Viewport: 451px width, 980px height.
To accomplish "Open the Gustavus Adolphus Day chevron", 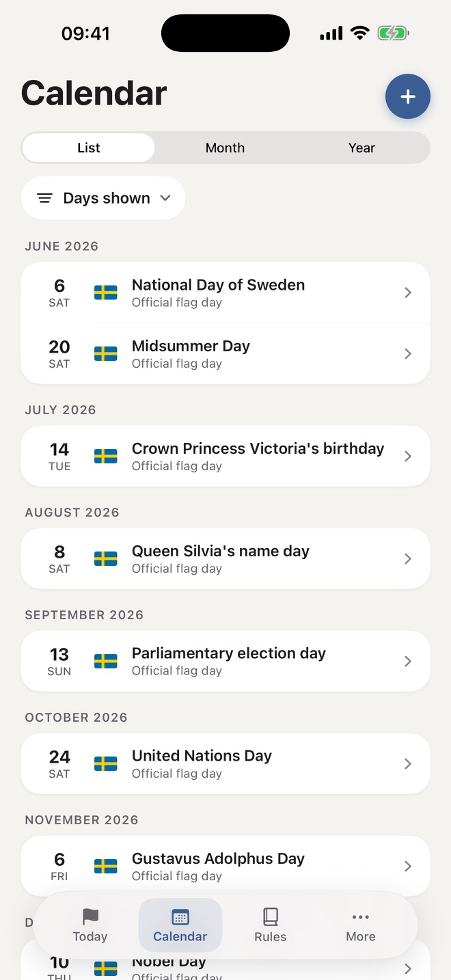I will click(x=408, y=866).
